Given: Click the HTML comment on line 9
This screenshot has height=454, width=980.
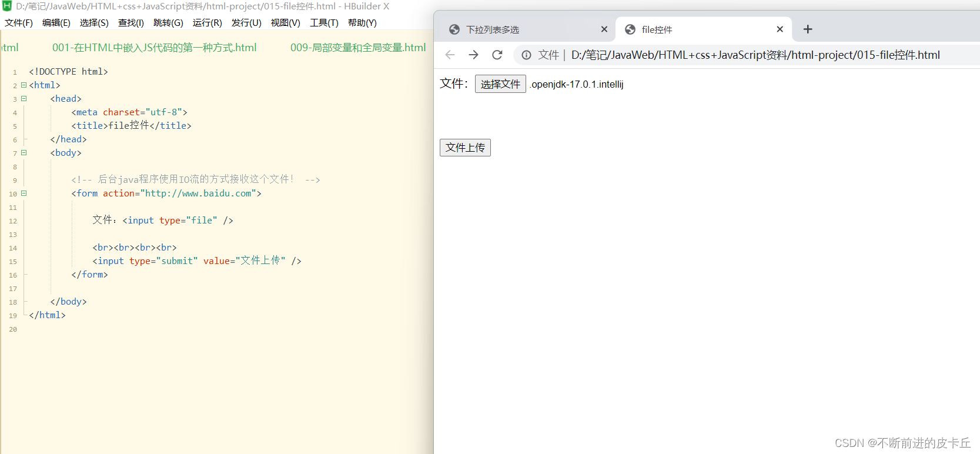Looking at the screenshot, I should click(x=196, y=179).
